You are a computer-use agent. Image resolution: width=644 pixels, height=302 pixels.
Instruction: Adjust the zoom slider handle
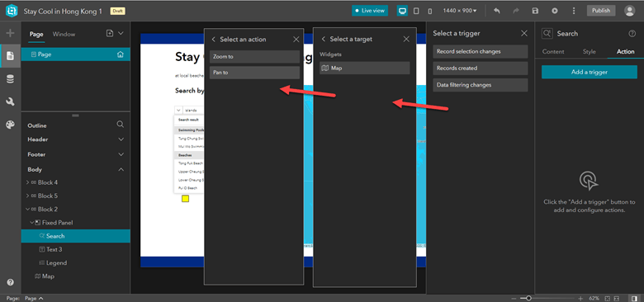pyautogui.click(x=528, y=298)
